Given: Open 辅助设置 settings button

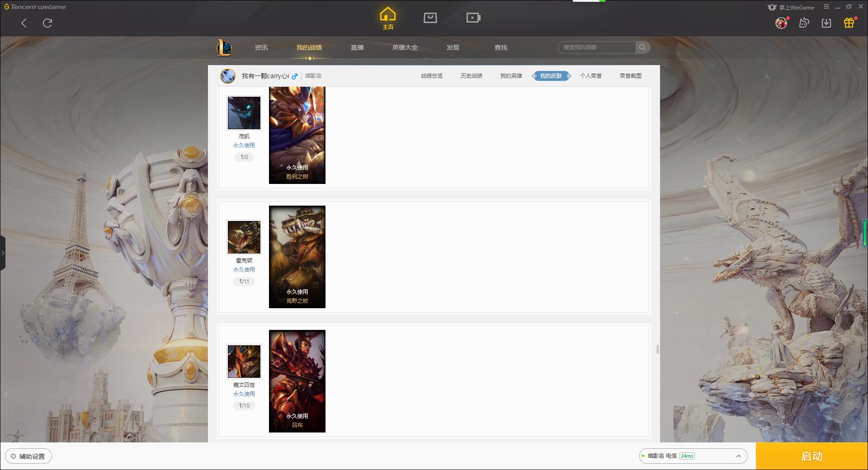Looking at the screenshot, I should (x=28, y=456).
